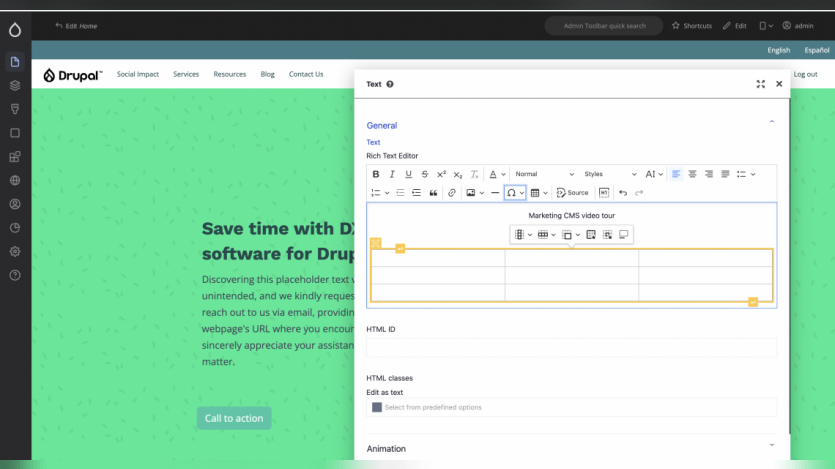The width and height of the screenshot is (835, 469).
Task: Align text left
Action: (676, 174)
